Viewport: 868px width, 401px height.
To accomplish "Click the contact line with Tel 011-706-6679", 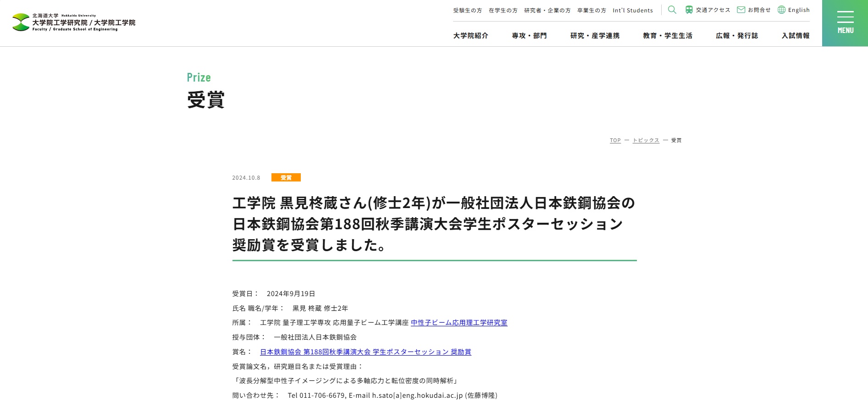I will coord(365,396).
